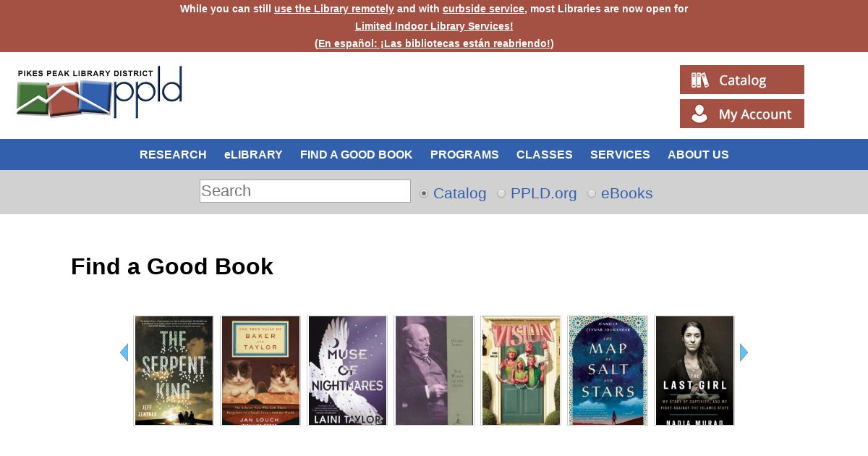The width and height of the screenshot is (868, 456).
Task: Select the Catalog search radio button
Action: (x=424, y=193)
